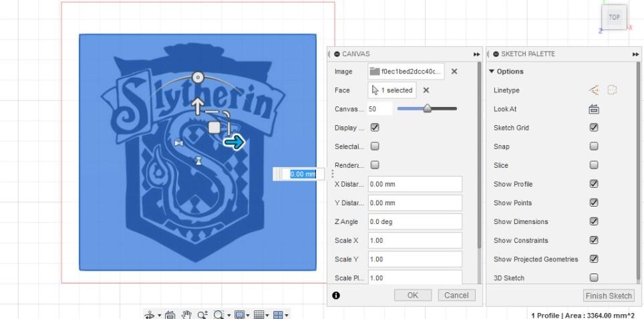
Task: Click the horizontal flip manipulator icon
Action: 178,143
